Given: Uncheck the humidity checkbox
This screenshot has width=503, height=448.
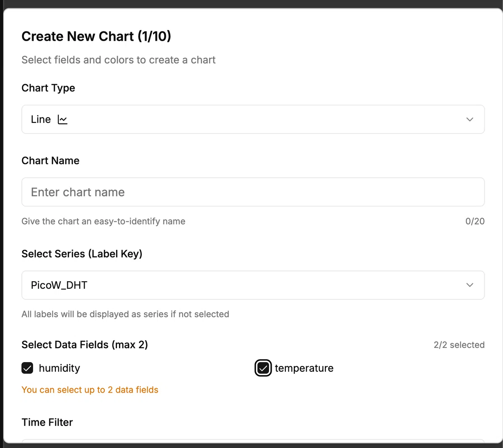Looking at the screenshot, I should (x=27, y=368).
